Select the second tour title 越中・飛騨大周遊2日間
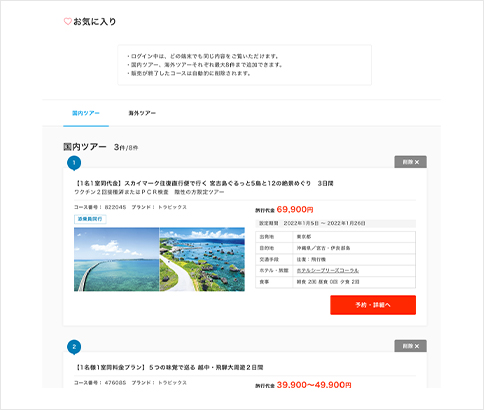This screenshot has height=410, width=484. click(x=169, y=367)
